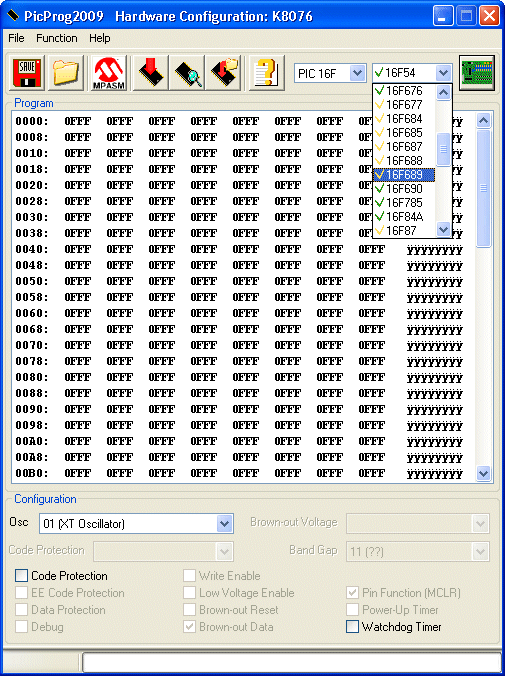The width and height of the screenshot is (505, 676).
Task: Click the device list scrollbar thumb
Action: click(443, 149)
